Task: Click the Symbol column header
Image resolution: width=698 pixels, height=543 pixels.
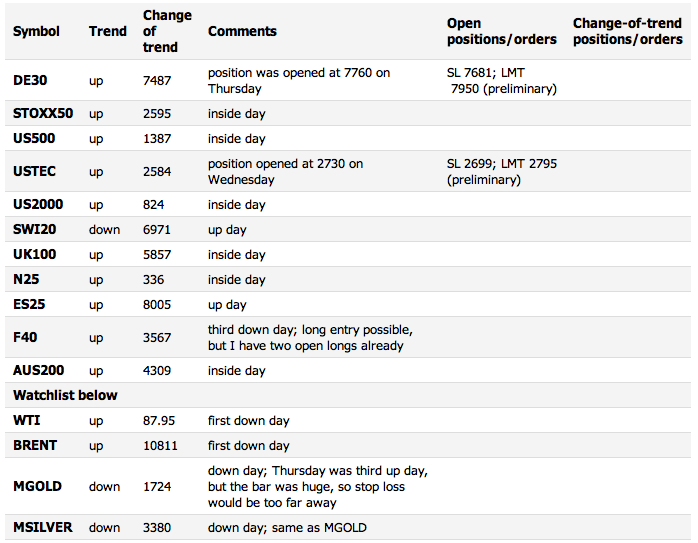Action: click(36, 31)
